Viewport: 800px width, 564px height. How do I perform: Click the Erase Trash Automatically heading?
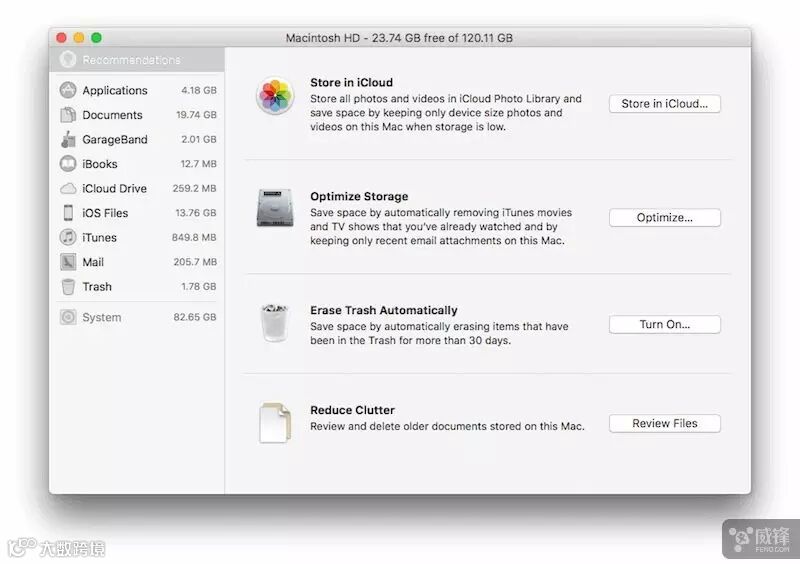coord(384,310)
